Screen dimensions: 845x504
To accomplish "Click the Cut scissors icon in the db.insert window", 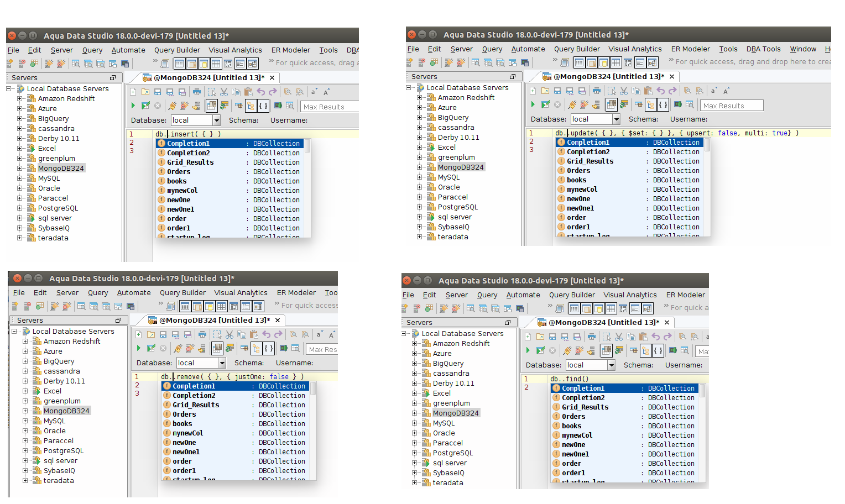I will [224, 92].
